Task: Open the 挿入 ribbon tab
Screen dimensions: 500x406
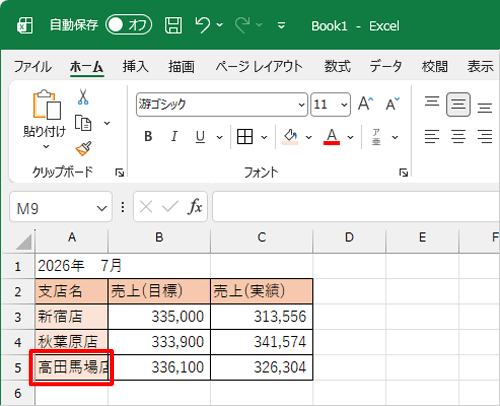Action: [x=135, y=66]
